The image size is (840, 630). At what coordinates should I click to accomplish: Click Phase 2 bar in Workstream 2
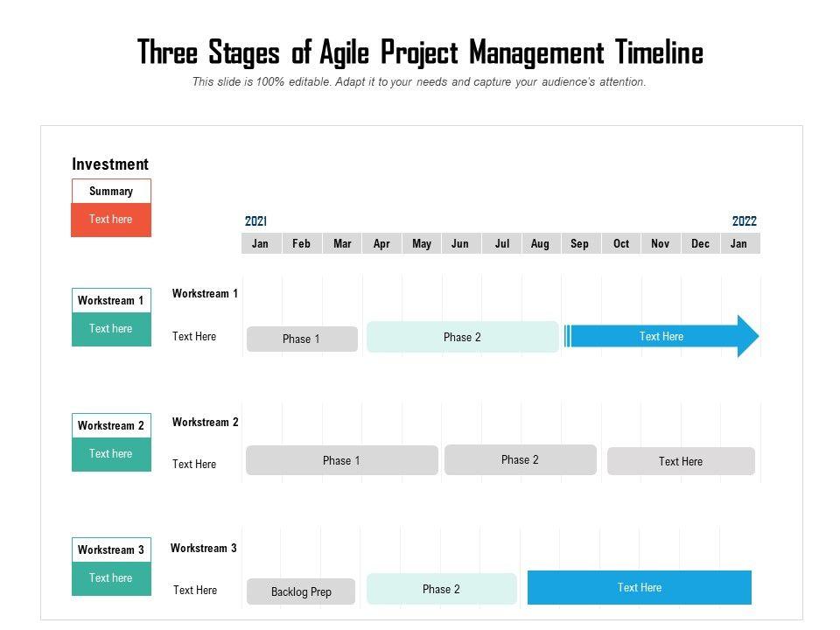[x=520, y=459]
